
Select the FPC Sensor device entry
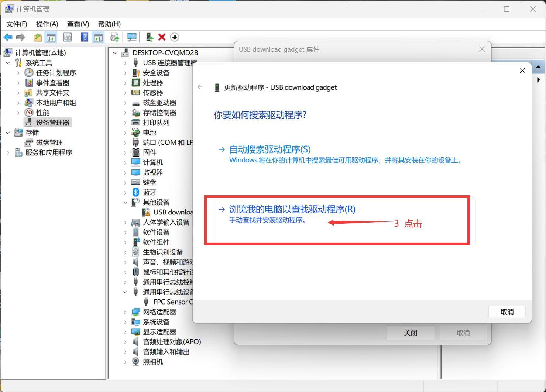173,302
